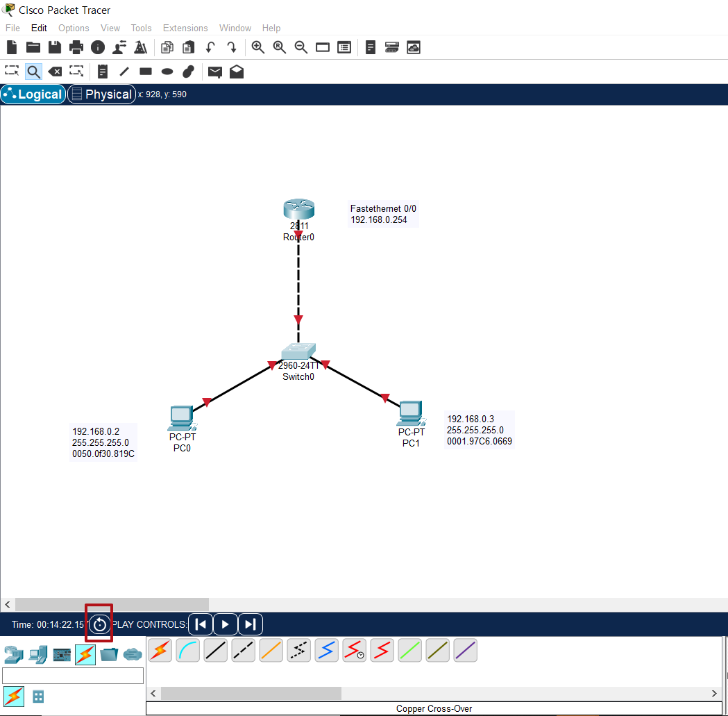Open the View menu
The width and height of the screenshot is (728, 716).
[110, 28]
